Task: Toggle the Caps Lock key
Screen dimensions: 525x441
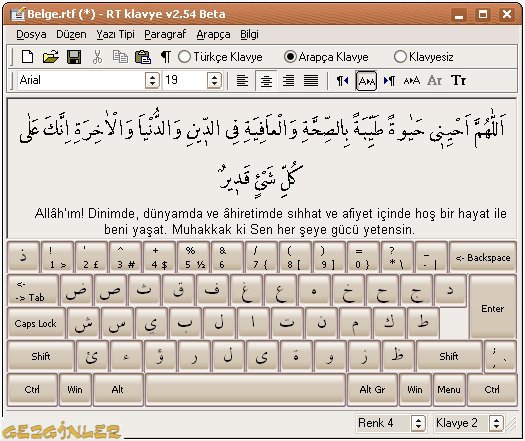Action: (36, 323)
